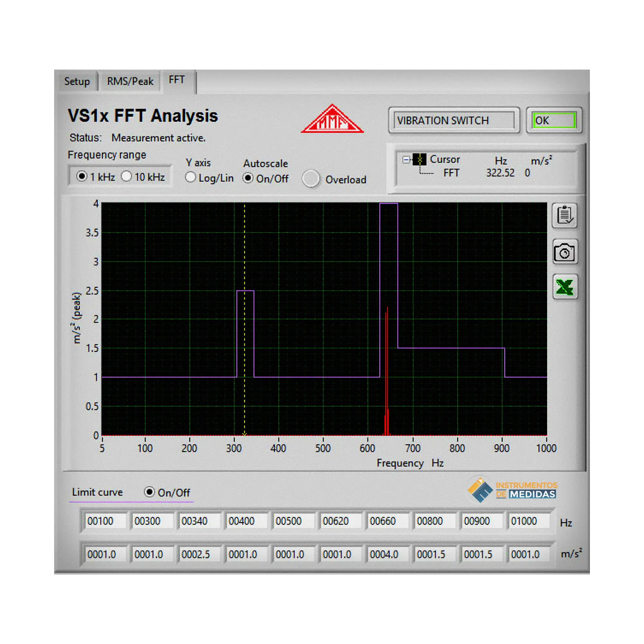Open the RMS/Peak tab
This screenshot has height=644, width=644.
click(x=130, y=81)
